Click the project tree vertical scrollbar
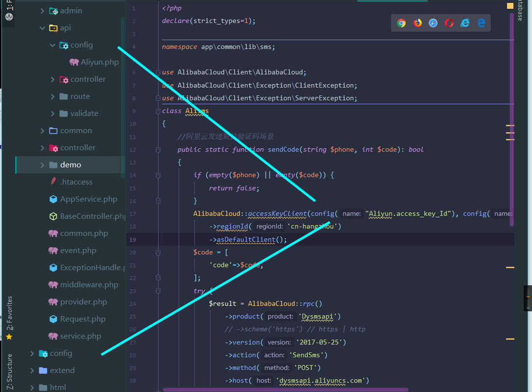The height and width of the screenshot is (392, 532). coord(122,97)
